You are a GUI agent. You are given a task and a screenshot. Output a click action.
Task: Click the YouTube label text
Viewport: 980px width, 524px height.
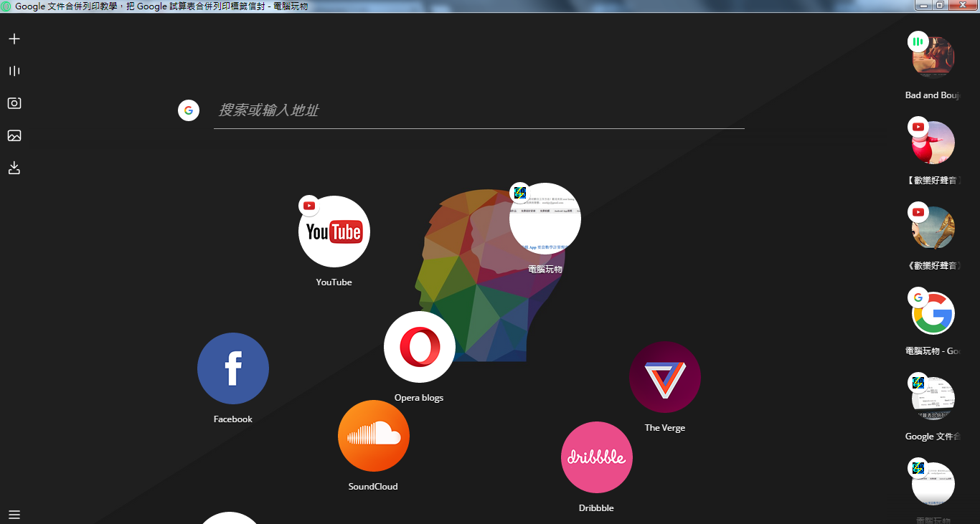[334, 282]
